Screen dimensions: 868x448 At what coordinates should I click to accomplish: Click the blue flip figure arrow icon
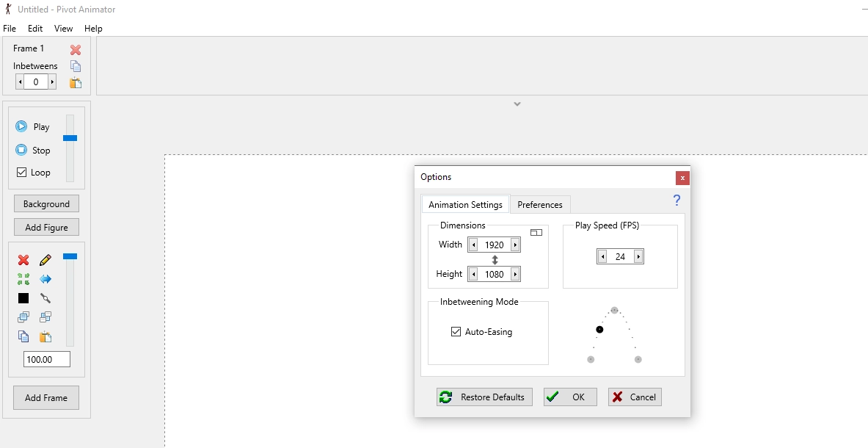point(45,279)
